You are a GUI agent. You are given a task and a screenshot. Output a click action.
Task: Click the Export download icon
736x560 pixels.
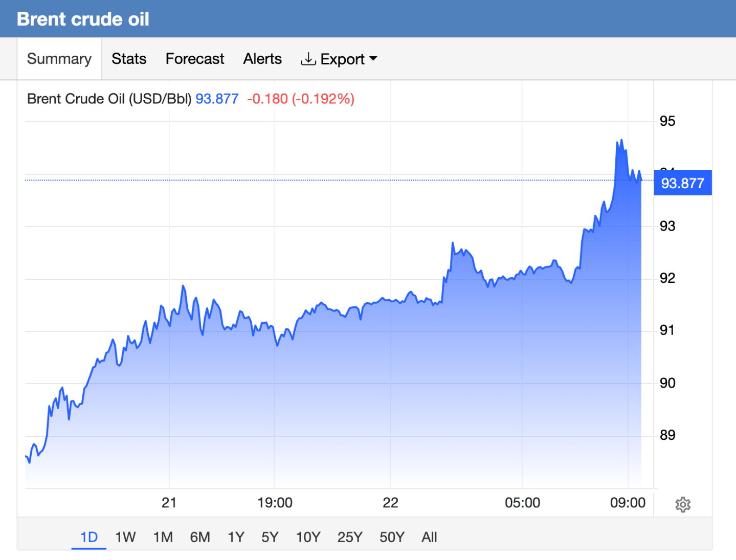coord(308,59)
